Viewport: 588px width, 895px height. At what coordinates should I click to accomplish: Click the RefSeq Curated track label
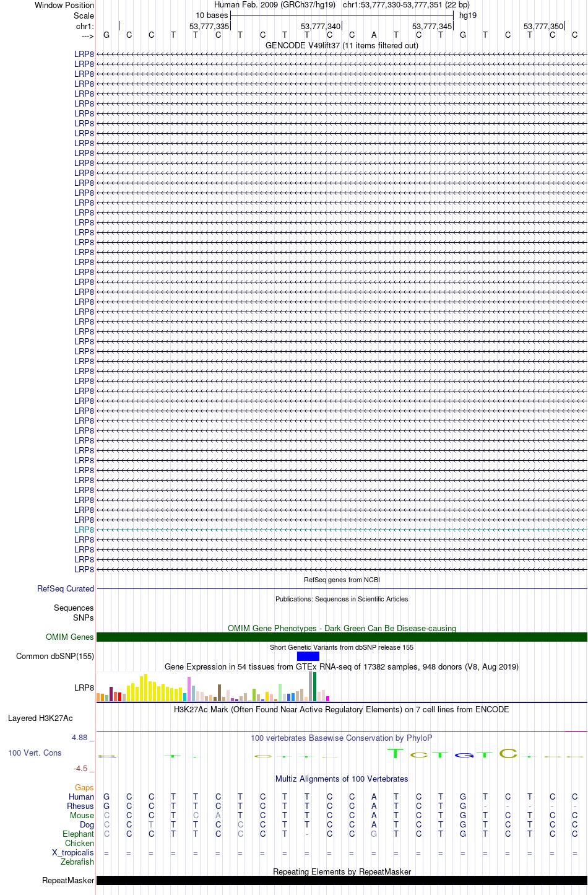[x=66, y=588]
